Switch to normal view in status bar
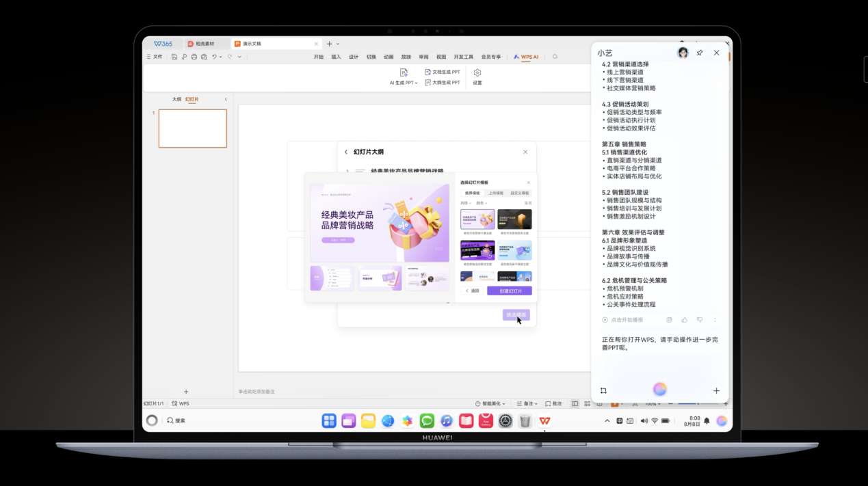This screenshot has width=868, height=486. 575,404
